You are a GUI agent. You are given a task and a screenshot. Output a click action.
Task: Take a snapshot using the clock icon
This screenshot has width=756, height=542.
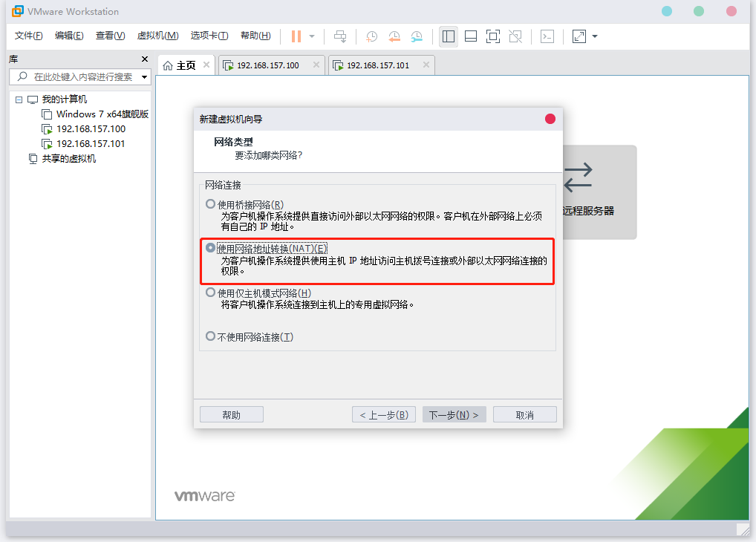[371, 36]
